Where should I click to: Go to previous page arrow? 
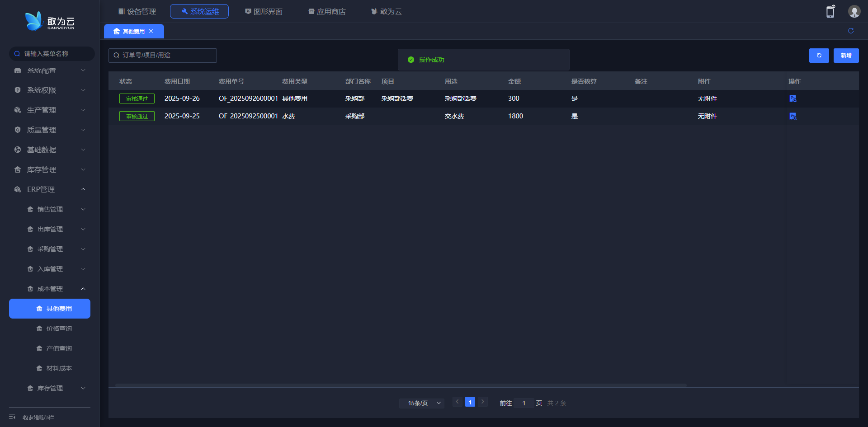click(457, 402)
